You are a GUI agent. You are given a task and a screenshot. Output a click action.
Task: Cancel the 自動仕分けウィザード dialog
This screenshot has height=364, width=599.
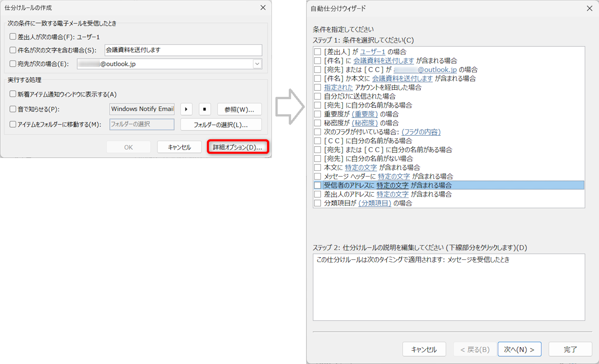click(424, 349)
